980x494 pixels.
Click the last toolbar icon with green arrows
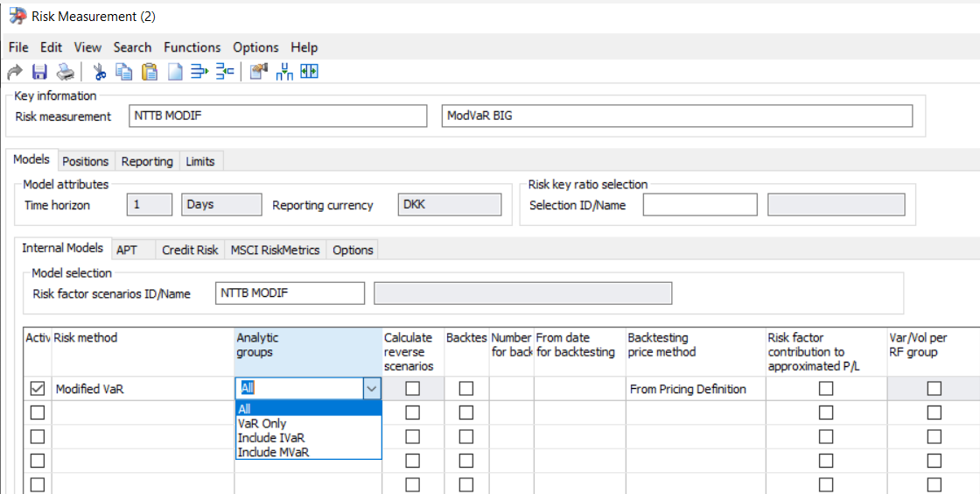pyautogui.click(x=309, y=72)
